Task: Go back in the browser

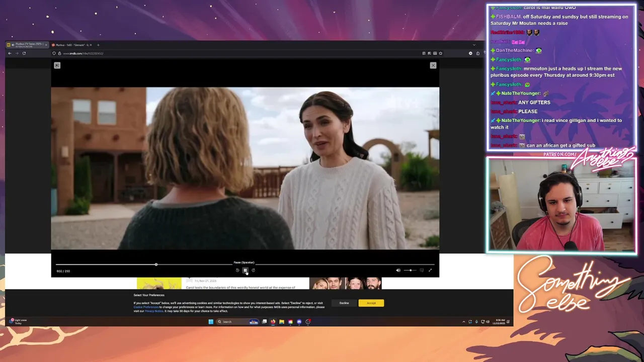Action: [x=10, y=53]
